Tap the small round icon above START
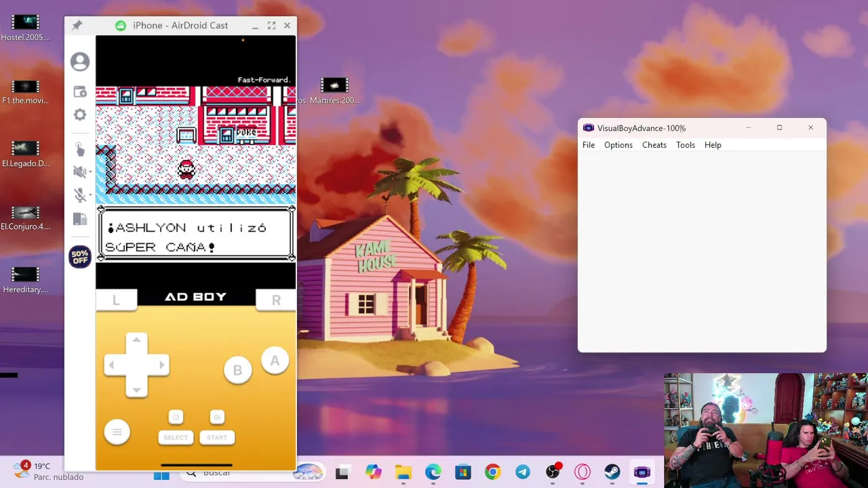868x488 pixels. [217, 417]
